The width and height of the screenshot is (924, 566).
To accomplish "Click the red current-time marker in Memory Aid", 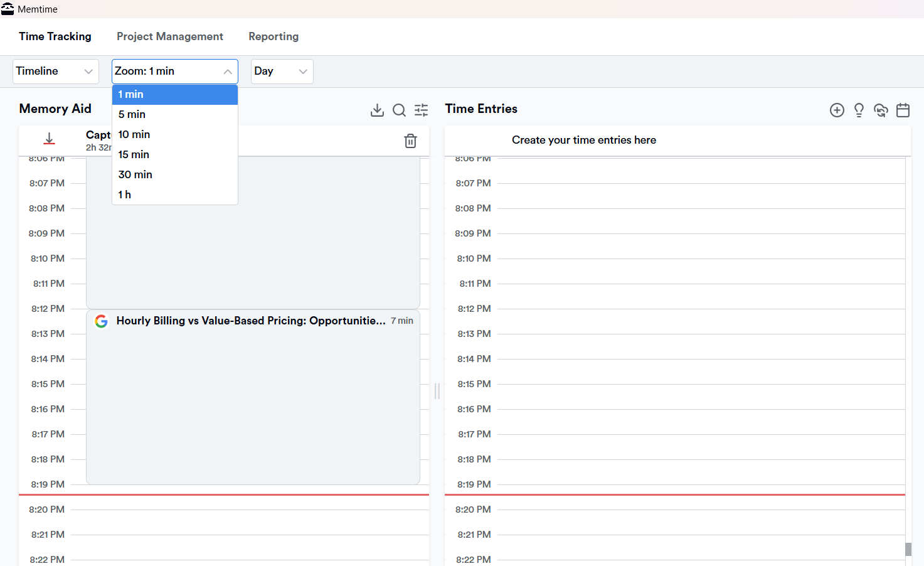I will (x=224, y=494).
